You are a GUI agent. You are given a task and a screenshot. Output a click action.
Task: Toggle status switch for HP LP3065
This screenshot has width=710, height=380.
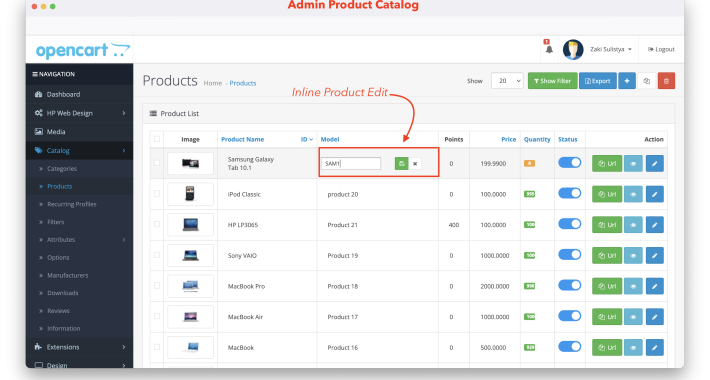tap(569, 224)
